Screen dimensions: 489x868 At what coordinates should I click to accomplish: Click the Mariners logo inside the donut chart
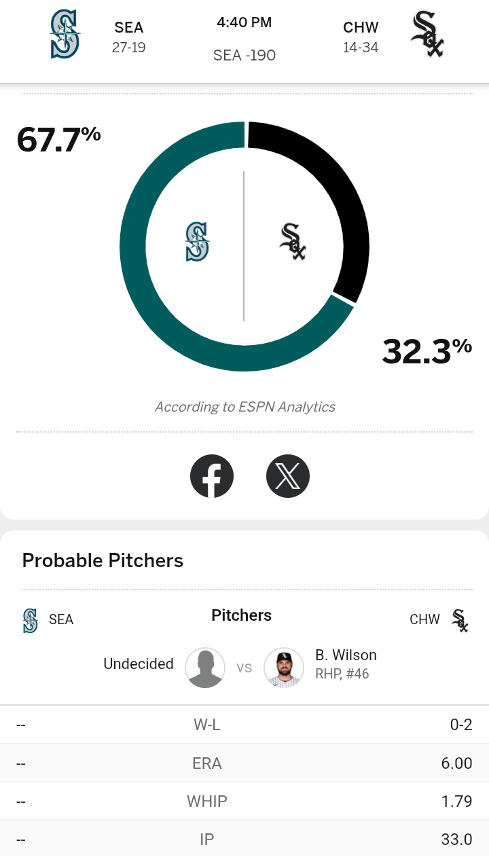tap(198, 242)
